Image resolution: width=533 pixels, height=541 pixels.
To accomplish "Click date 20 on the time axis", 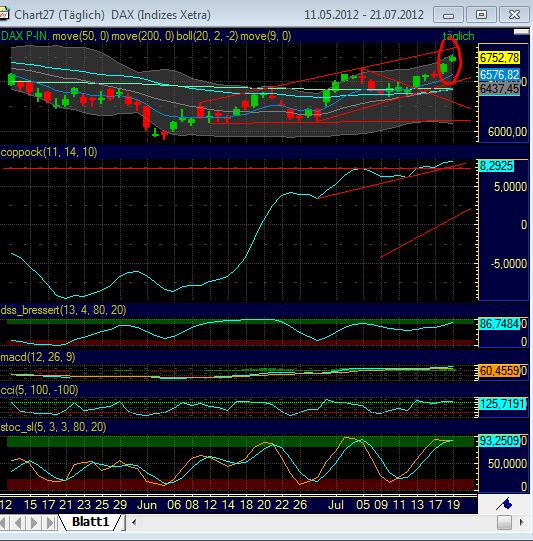I will [x=264, y=505].
